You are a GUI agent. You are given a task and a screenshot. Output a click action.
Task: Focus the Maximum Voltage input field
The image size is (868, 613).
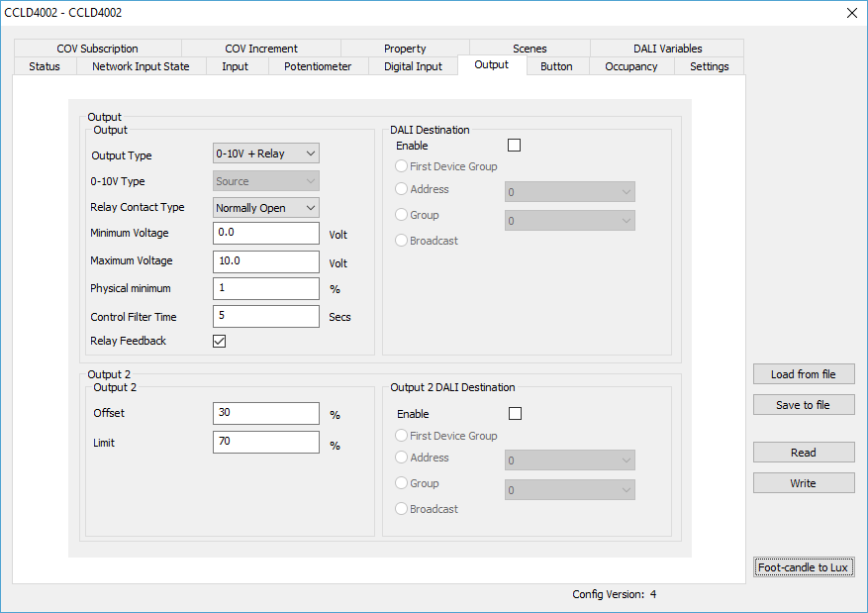(x=265, y=261)
